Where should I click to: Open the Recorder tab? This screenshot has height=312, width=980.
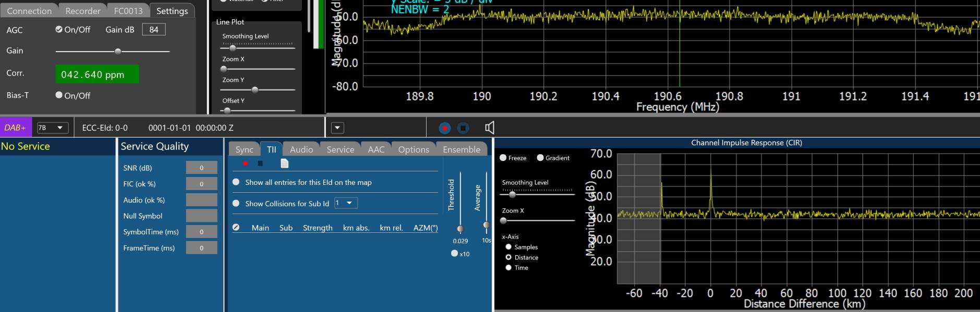pyautogui.click(x=82, y=11)
